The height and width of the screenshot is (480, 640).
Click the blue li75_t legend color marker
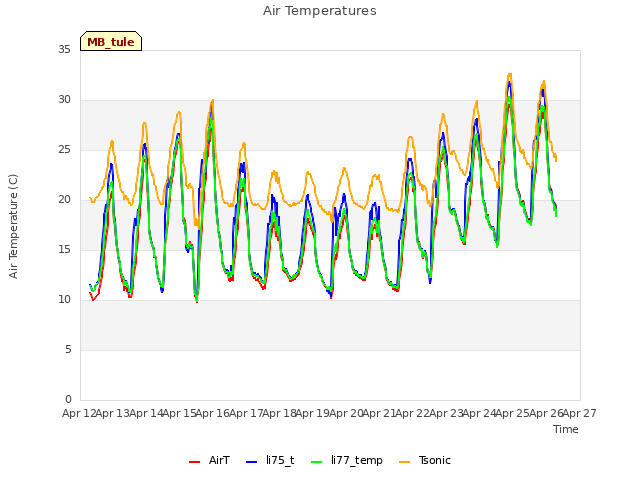pyautogui.click(x=252, y=462)
